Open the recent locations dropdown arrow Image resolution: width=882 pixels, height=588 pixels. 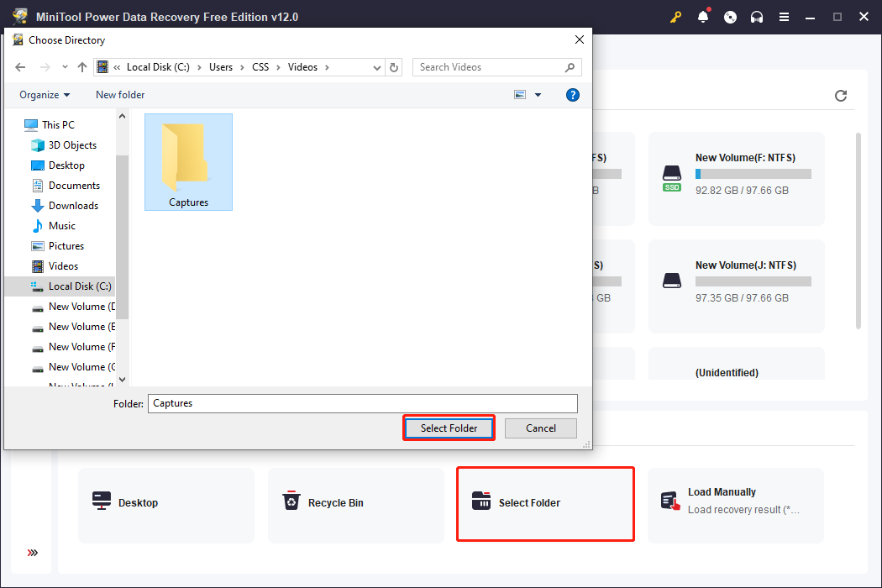coord(65,67)
